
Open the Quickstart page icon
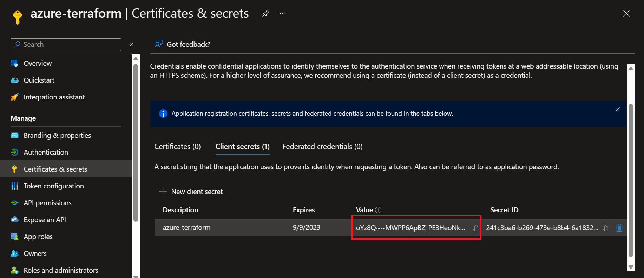pyautogui.click(x=14, y=80)
